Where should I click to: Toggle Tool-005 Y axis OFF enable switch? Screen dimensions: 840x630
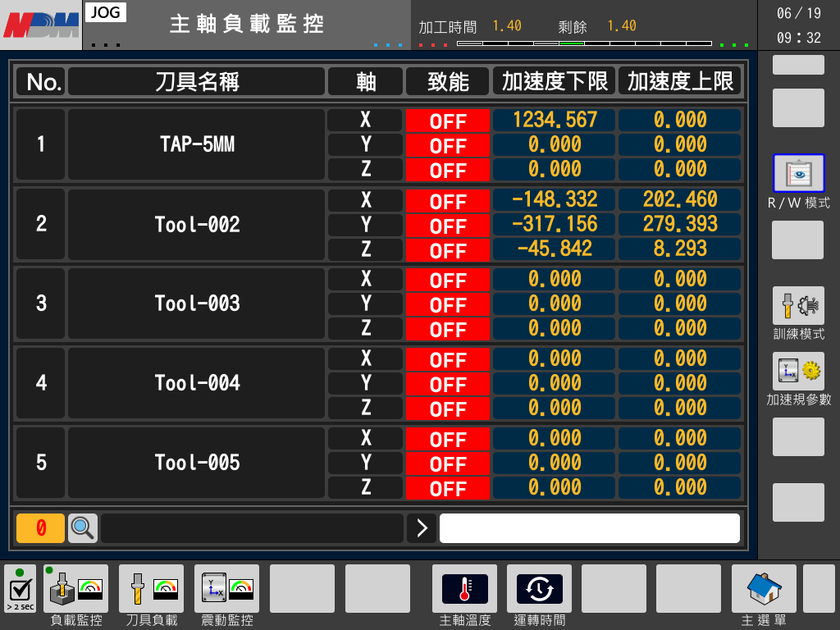point(448,463)
